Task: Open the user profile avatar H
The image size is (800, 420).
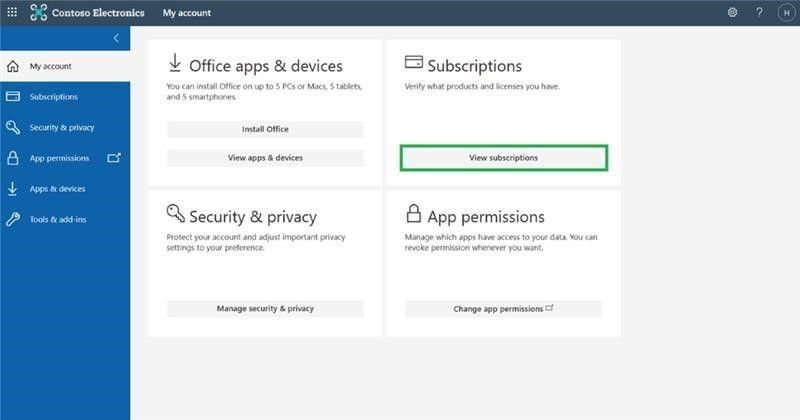Action: [x=786, y=13]
